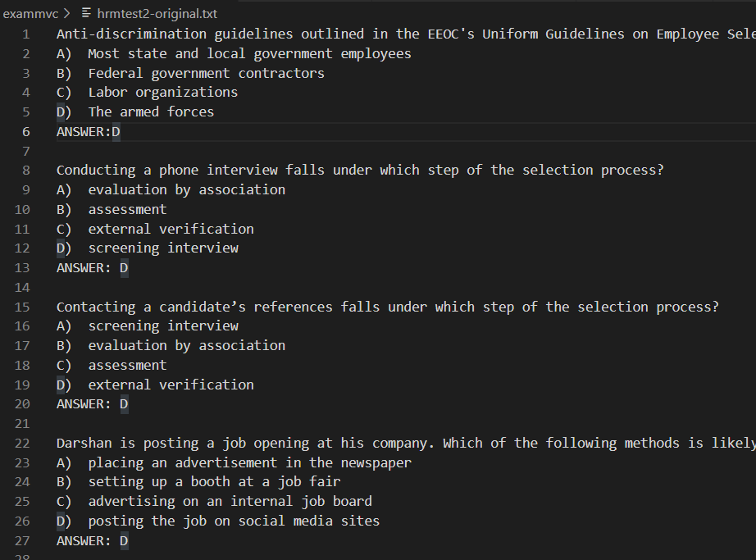The image size is (756, 560).
Task: Click the highlighted D after ANSWER on line 13
Action: point(124,267)
